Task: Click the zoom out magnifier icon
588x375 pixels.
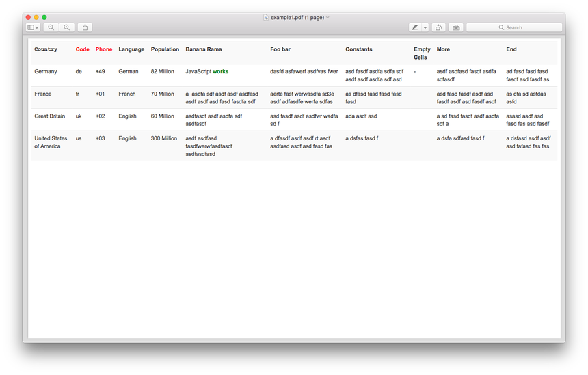Action: click(x=51, y=27)
